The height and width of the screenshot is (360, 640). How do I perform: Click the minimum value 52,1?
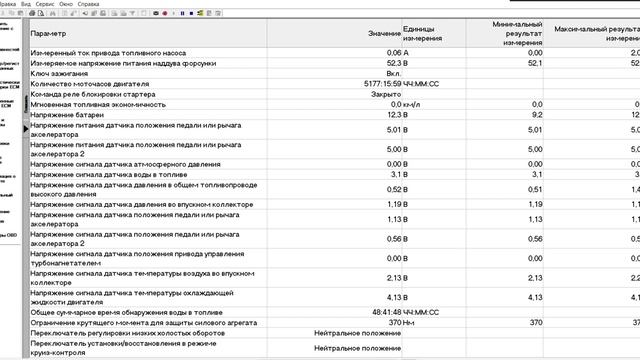(535, 63)
